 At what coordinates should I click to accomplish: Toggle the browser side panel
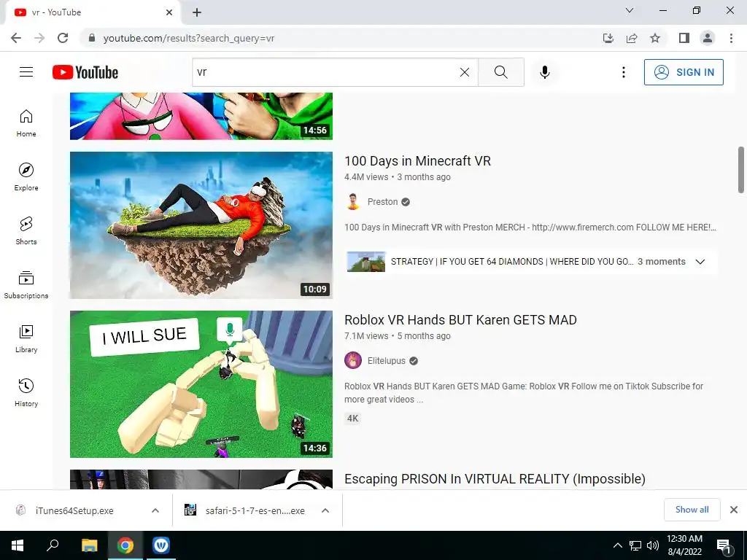point(684,38)
